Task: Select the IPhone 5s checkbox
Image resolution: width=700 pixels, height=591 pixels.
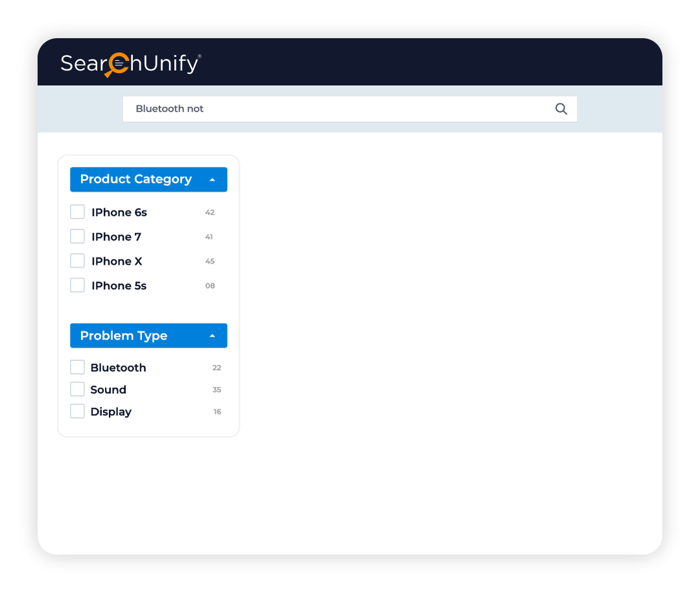Action: (x=77, y=285)
